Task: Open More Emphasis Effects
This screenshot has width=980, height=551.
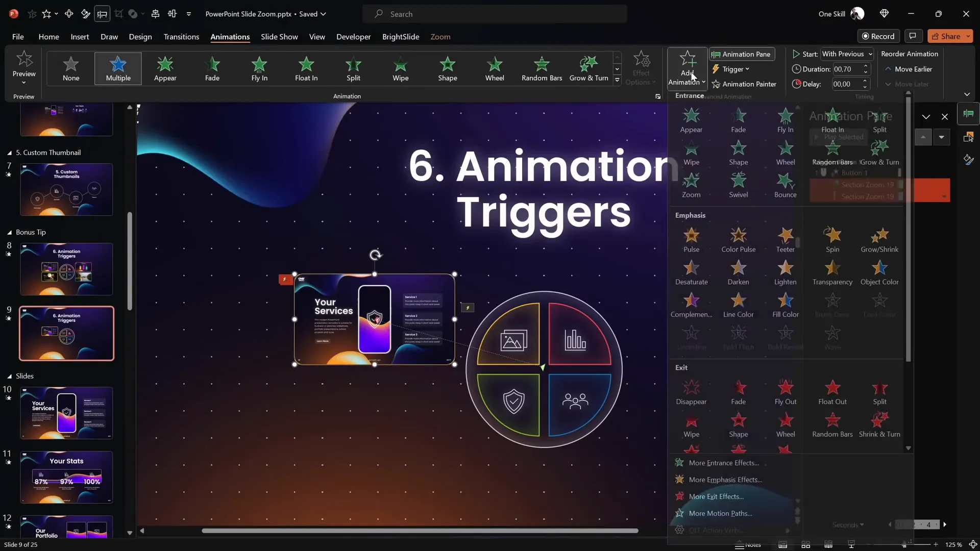Action: 725,480
